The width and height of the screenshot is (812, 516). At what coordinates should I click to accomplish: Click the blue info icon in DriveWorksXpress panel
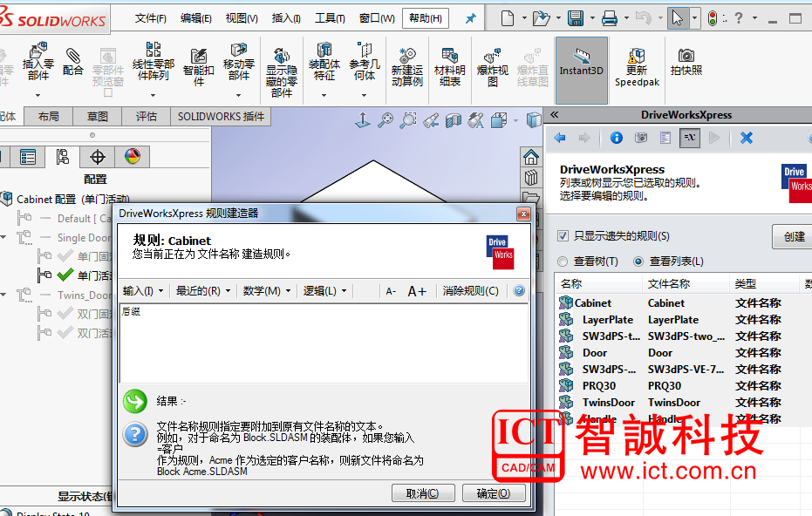617,137
